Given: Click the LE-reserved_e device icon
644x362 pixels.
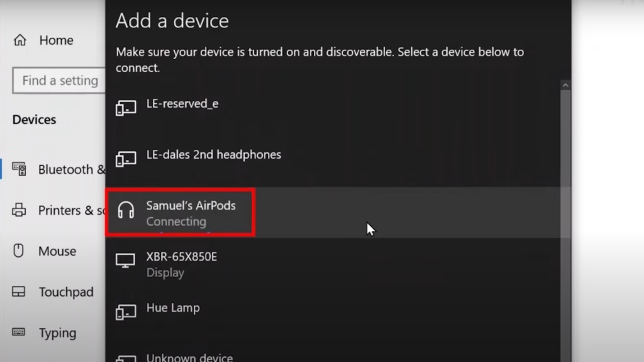Looking at the screenshot, I should point(126,108).
